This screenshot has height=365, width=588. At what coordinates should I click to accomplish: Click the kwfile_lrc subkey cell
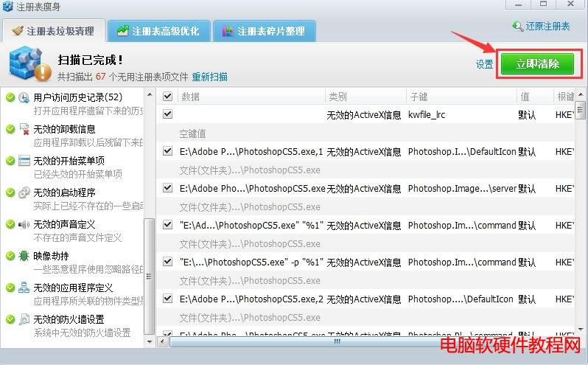pos(427,114)
